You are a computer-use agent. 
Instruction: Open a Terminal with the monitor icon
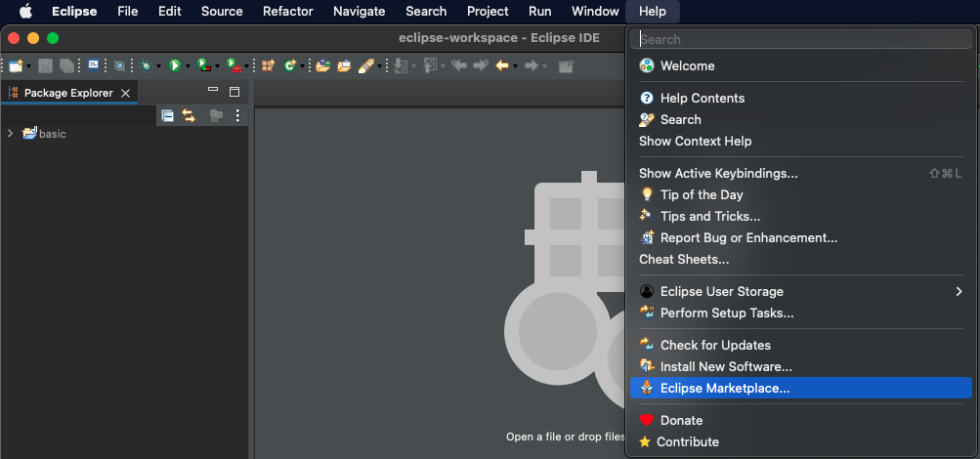[x=93, y=65]
